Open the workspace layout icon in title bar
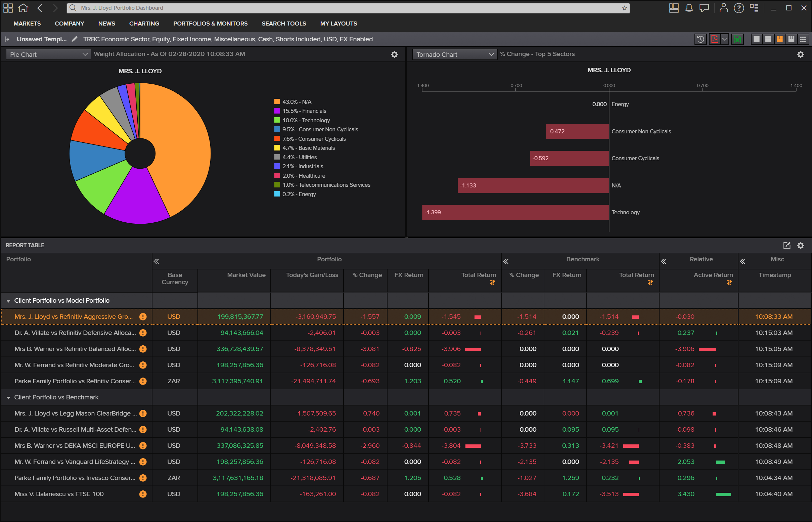 [674, 8]
